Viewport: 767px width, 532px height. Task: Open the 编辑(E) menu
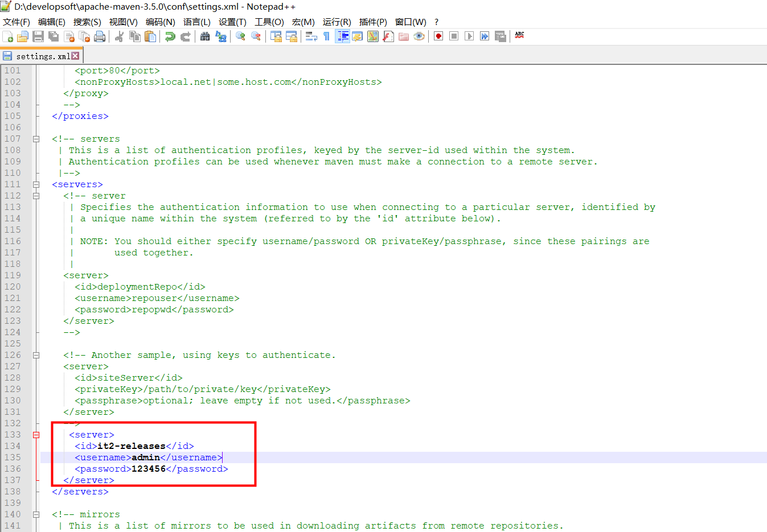click(52, 22)
